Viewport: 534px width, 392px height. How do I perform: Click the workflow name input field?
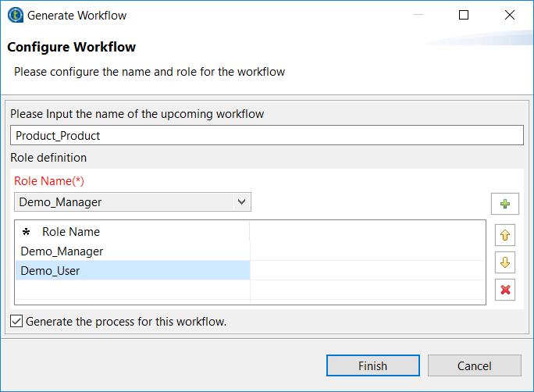[x=266, y=135]
